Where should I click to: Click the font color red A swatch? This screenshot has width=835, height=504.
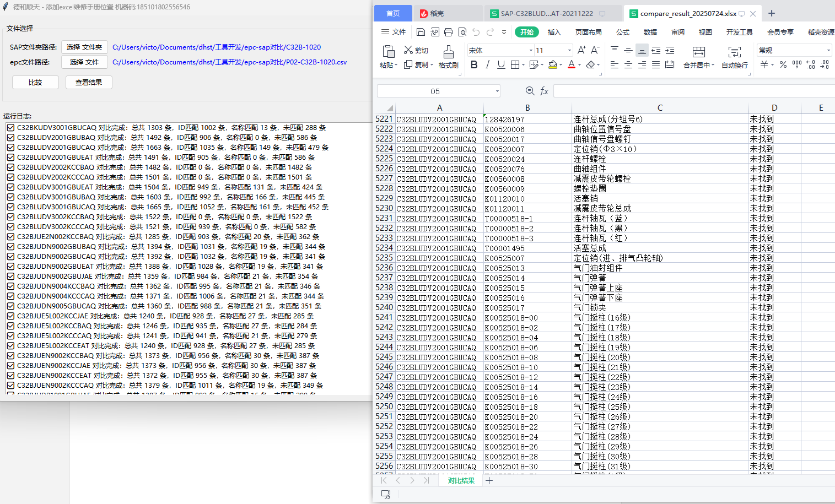click(571, 65)
